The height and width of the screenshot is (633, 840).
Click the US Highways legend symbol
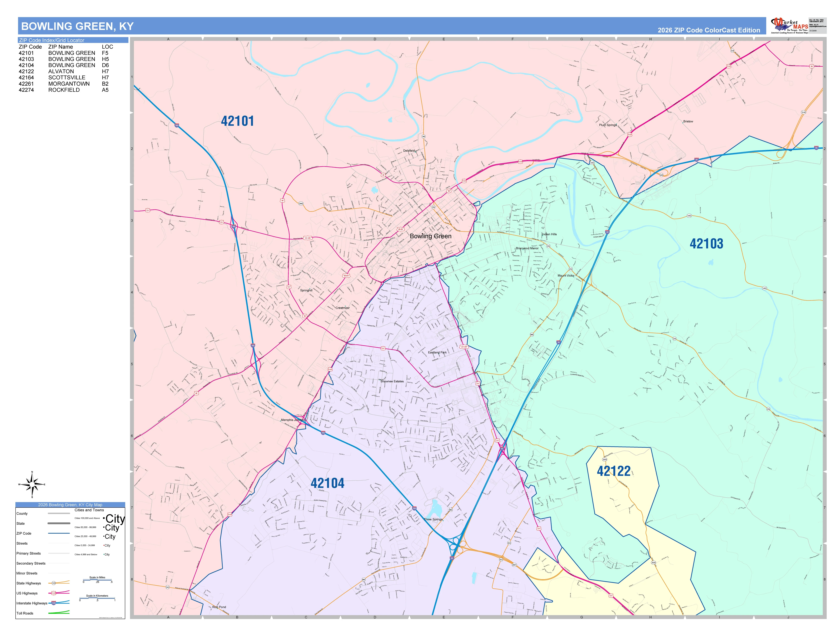(59, 592)
